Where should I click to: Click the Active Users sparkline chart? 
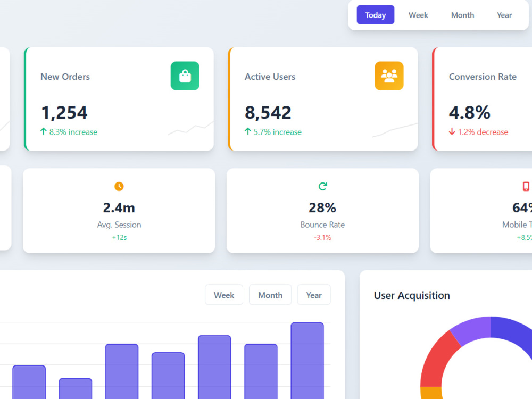coord(395,130)
